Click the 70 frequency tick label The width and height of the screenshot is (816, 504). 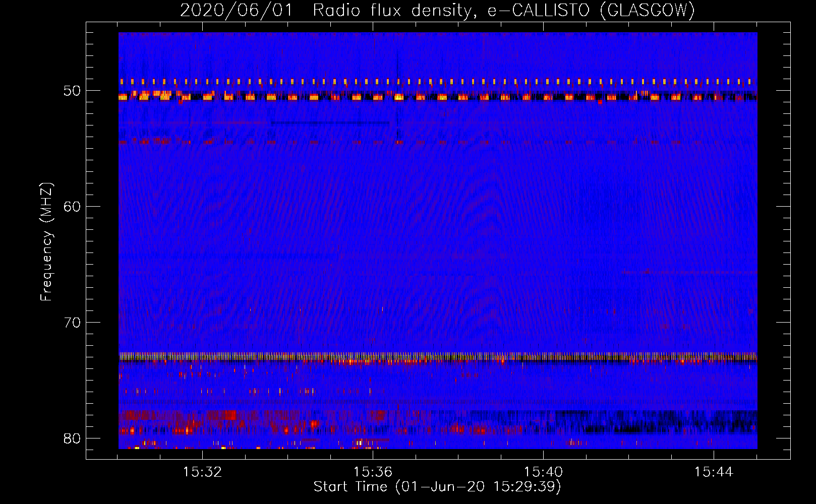tap(73, 323)
